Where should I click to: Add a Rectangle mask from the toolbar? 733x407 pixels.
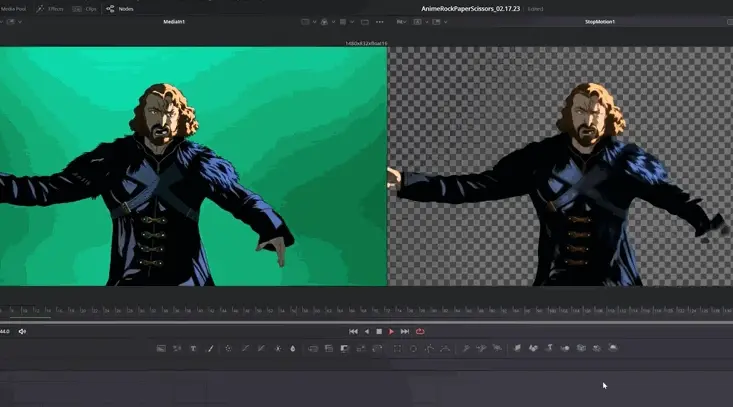[x=397, y=348]
